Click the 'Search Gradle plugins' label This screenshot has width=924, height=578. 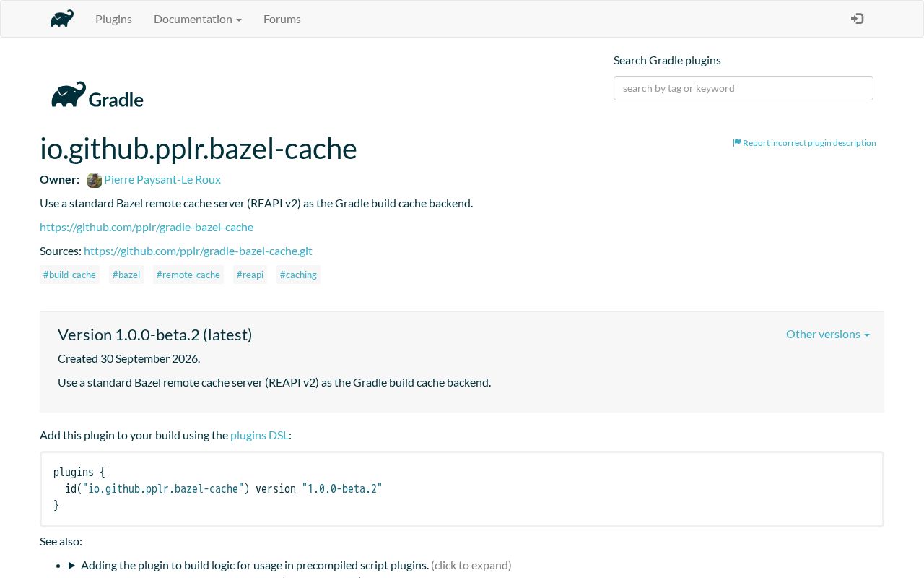[x=667, y=60]
